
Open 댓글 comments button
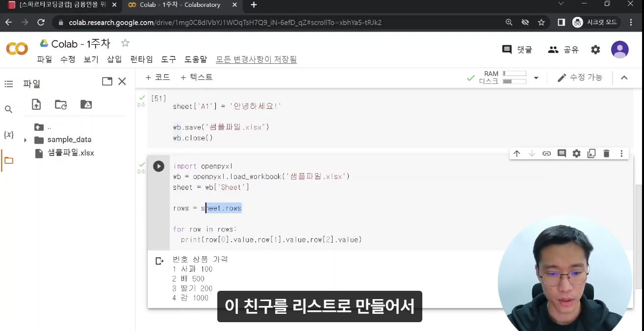[517, 50]
